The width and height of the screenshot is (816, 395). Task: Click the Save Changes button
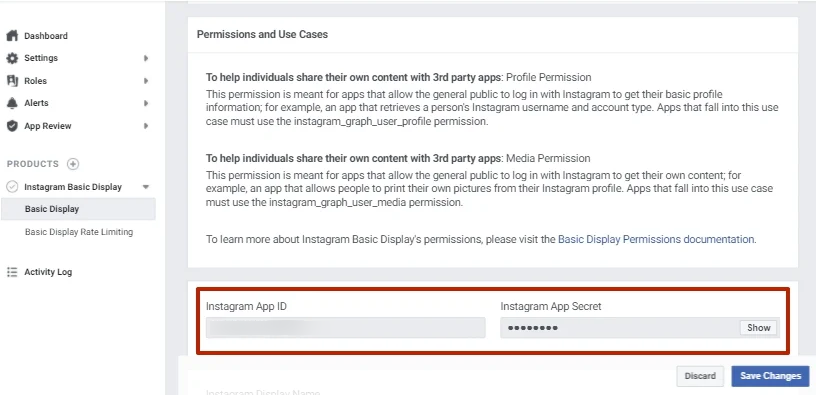(x=770, y=376)
